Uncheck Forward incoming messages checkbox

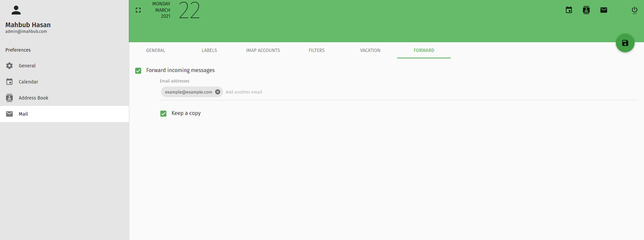click(138, 70)
